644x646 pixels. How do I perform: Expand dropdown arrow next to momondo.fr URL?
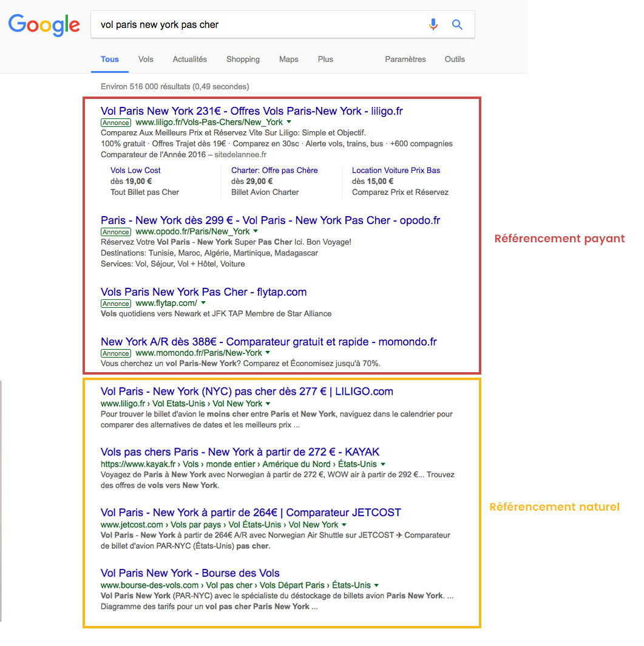(268, 353)
